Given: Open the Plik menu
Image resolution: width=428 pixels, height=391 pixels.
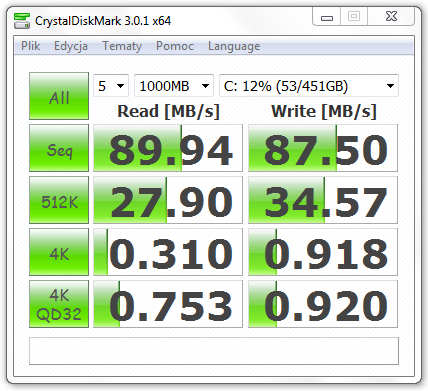Looking at the screenshot, I should (30, 46).
